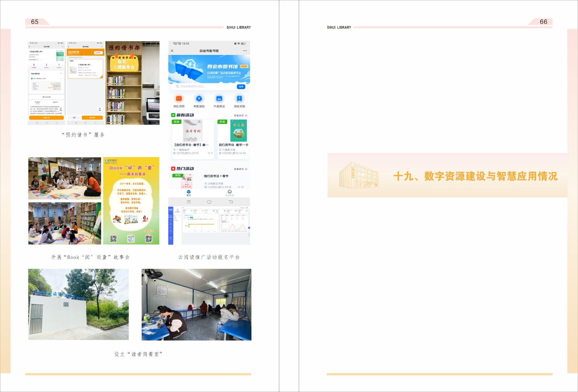
Task: Open the three-dot menu beside 四会市图书馆 title
Action: 245,51
